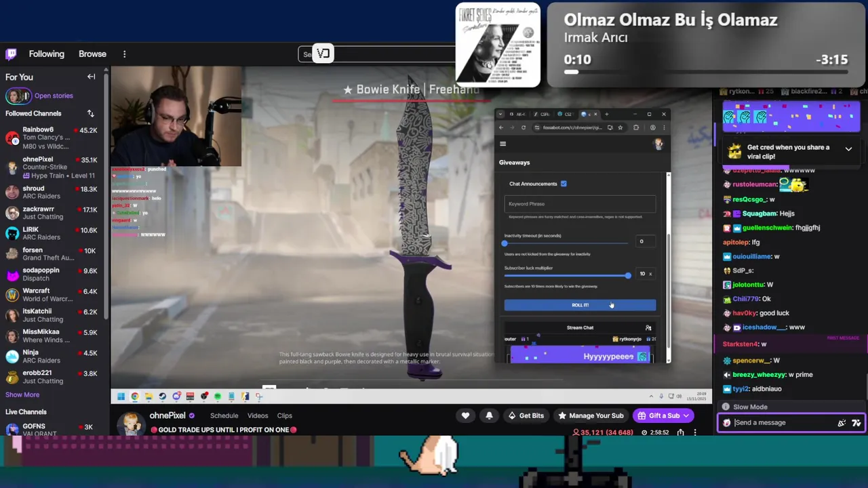Viewport: 868px width, 488px height.
Task: Click the share icon below the stream
Action: coord(680,432)
